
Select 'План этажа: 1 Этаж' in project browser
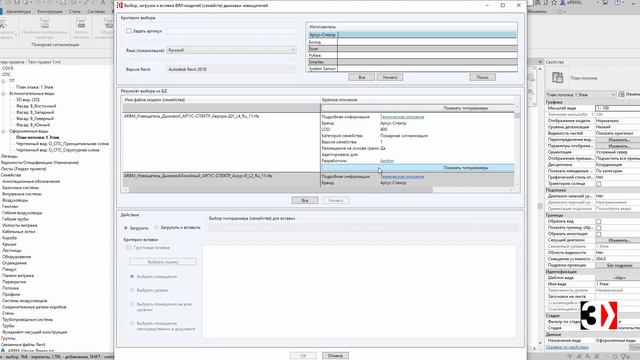[34, 87]
